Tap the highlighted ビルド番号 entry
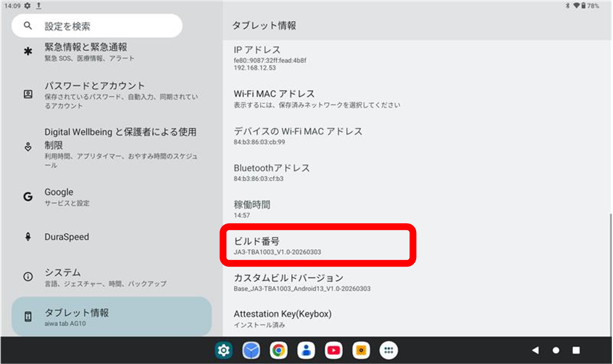613x364 pixels. (318, 246)
